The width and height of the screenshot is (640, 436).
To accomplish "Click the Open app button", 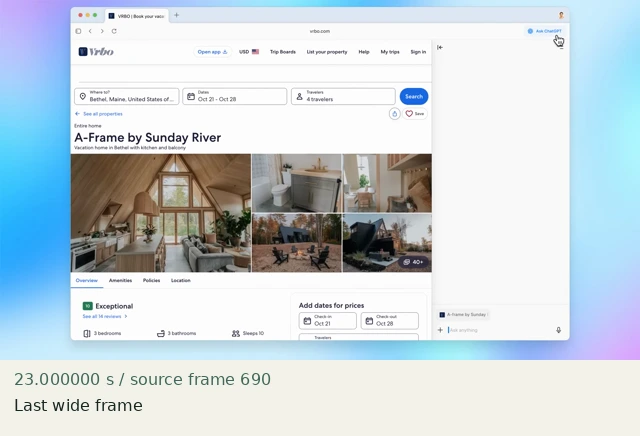I will point(212,52).
